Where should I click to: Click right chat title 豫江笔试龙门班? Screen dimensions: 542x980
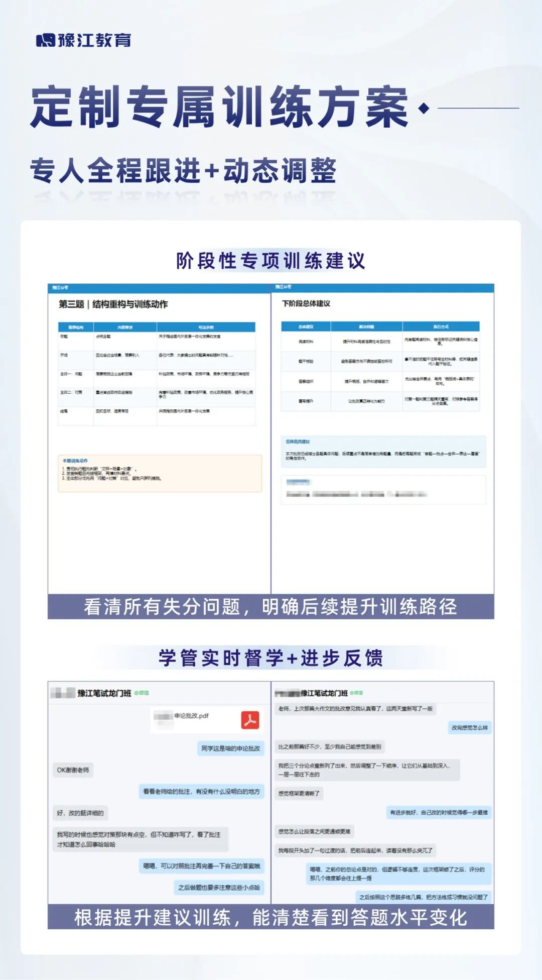coord(324,693)
